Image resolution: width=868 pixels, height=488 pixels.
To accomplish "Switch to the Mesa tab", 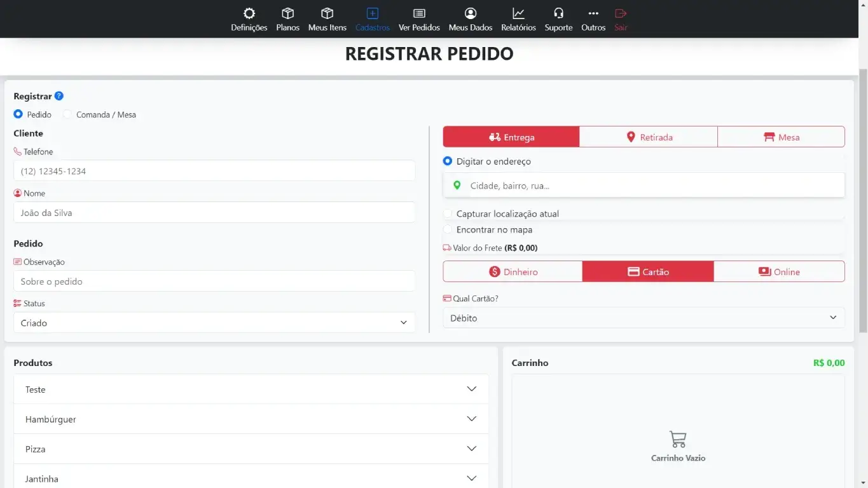I will (781, 137).
